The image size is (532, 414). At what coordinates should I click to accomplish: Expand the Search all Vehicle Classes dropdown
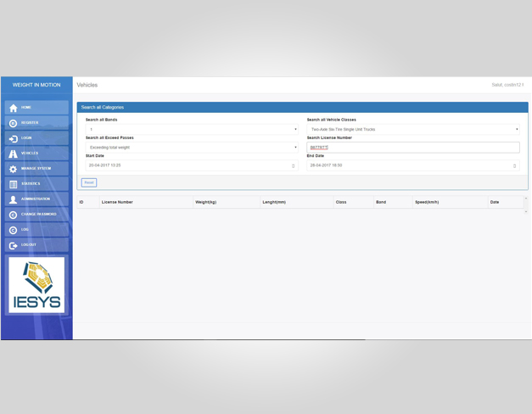[412, 130]
